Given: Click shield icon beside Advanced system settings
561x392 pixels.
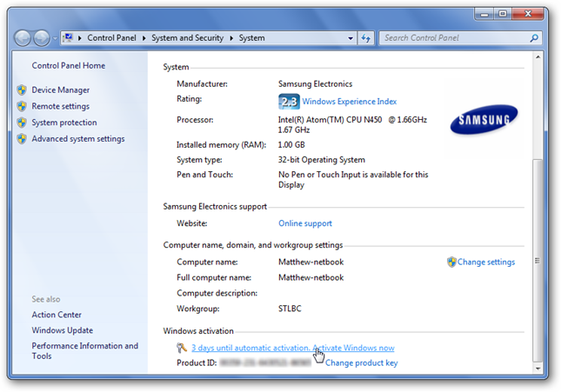Looking at the screenshot, I should [x=22, y=139].
